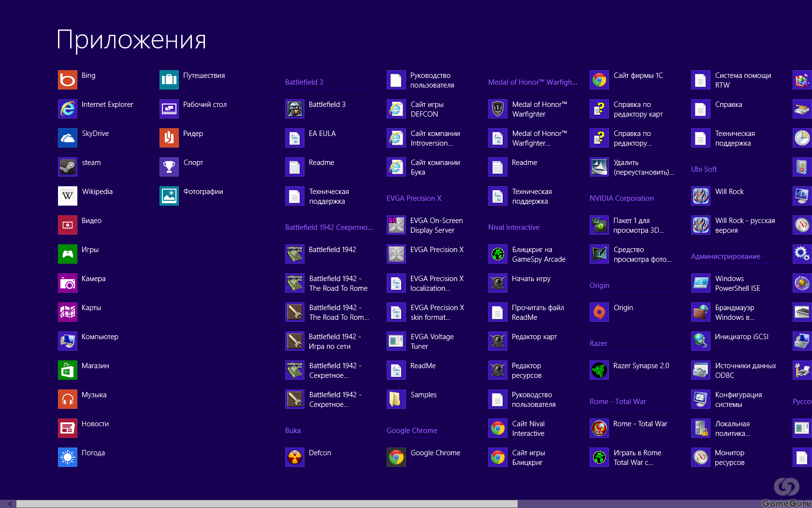Viewport: 812px width, 508px height.
Task: Select the Администрирование group header
Action: point(725,256)
